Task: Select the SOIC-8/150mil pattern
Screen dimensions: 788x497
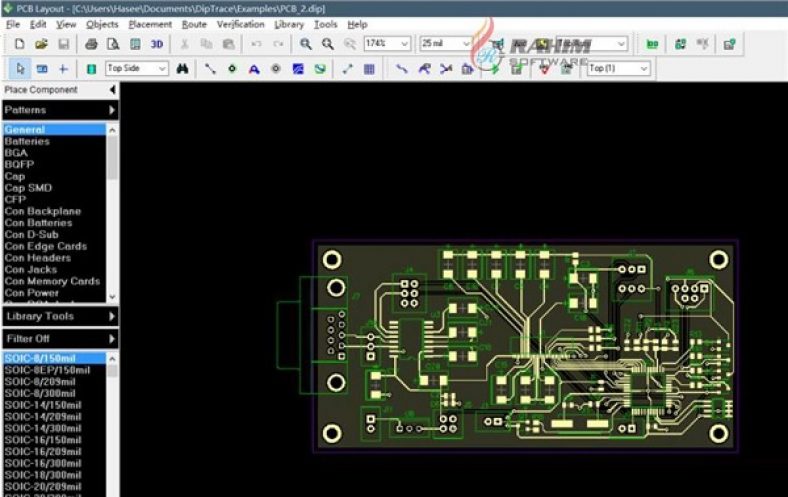Action: [x=54, y=358]
